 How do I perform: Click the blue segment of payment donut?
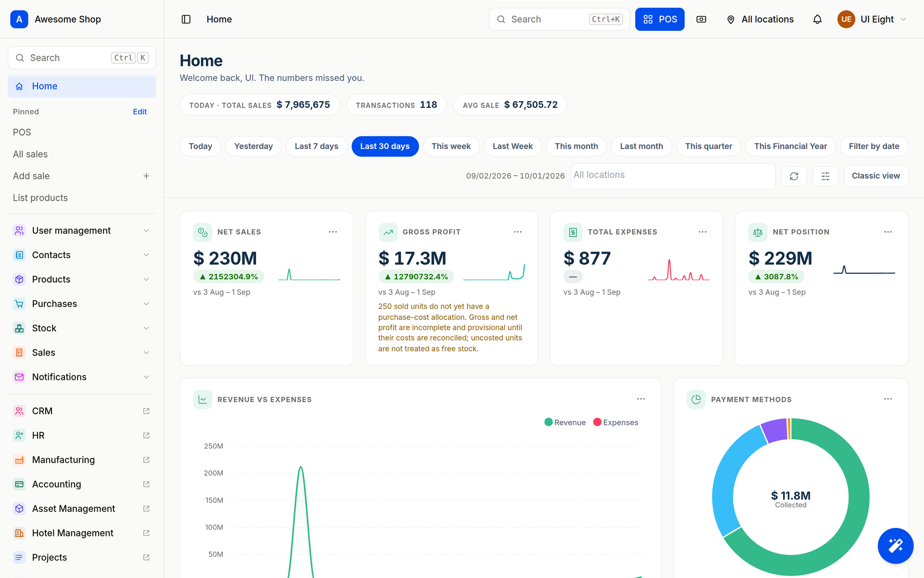coord(725,482)
